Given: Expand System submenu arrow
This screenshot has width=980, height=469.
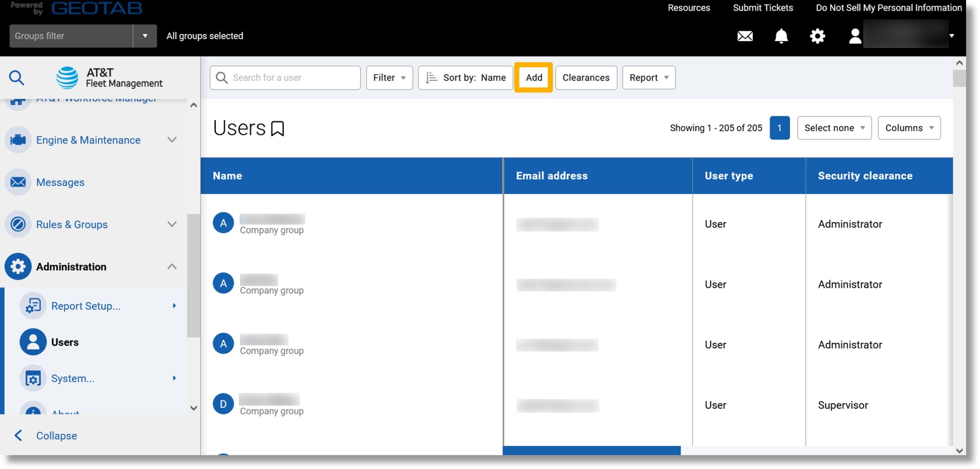Looking at the screenshot, I should tap(174, 378).
